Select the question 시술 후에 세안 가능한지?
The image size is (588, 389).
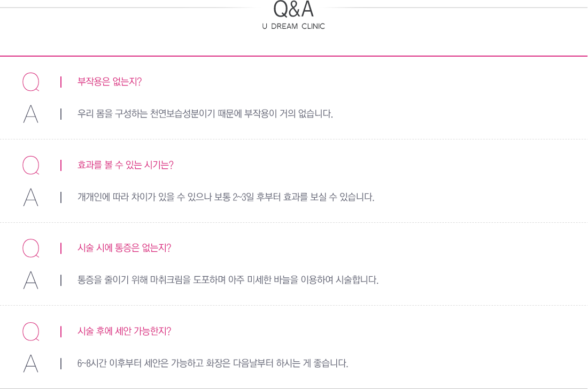(124, 331)
